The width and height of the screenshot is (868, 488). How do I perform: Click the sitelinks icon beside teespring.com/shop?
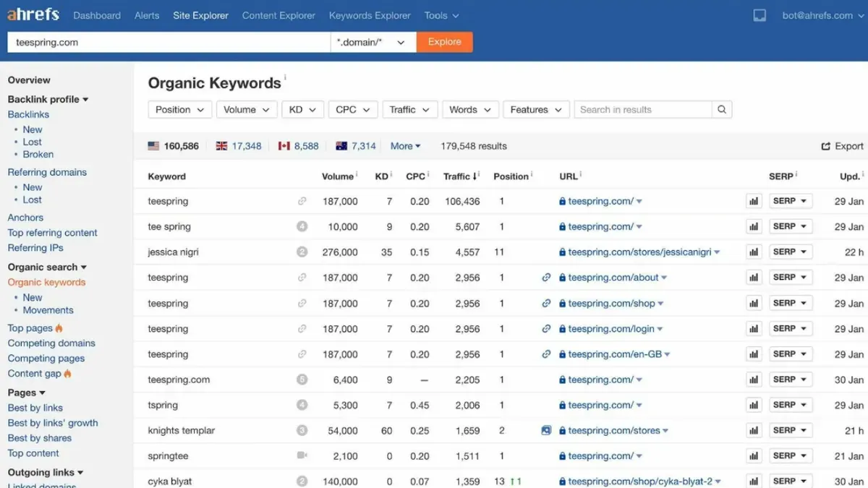pyautogui.click(x=547, y=304)
